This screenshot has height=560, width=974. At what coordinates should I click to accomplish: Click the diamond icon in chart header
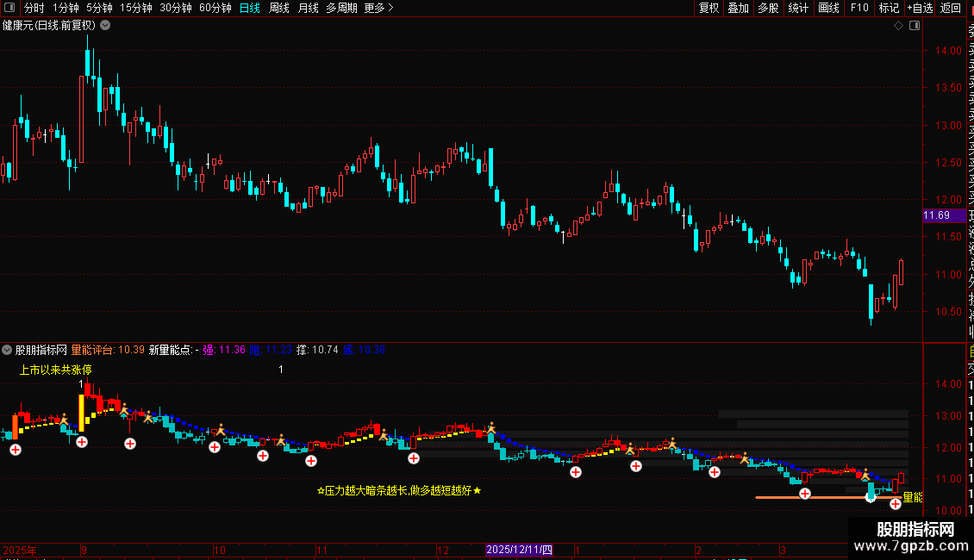pos(898,26)
